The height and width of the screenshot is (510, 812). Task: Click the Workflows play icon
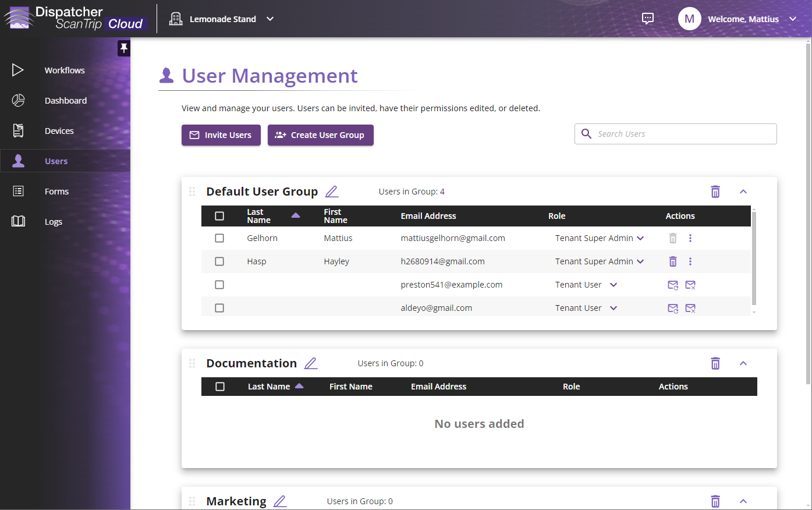[18, 70]
